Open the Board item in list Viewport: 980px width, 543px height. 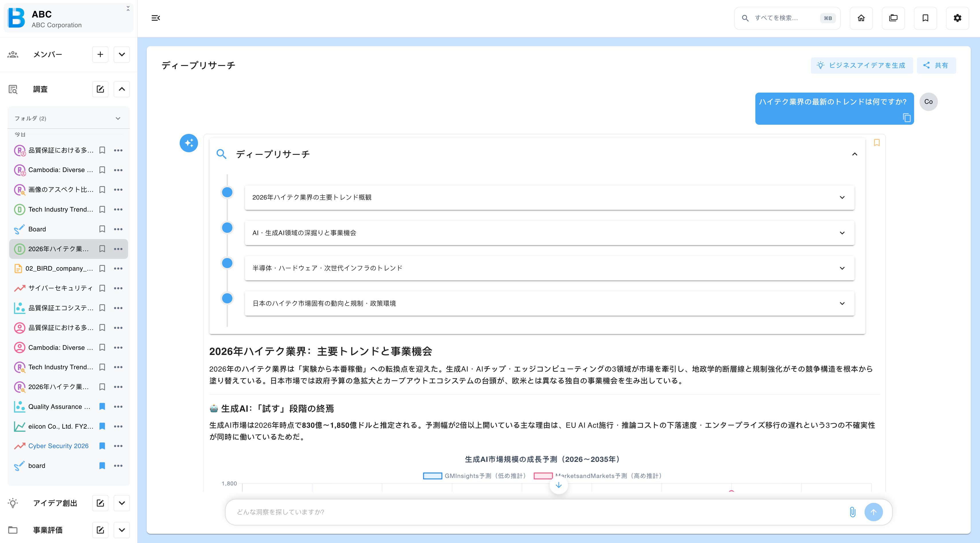coord(37,229)
